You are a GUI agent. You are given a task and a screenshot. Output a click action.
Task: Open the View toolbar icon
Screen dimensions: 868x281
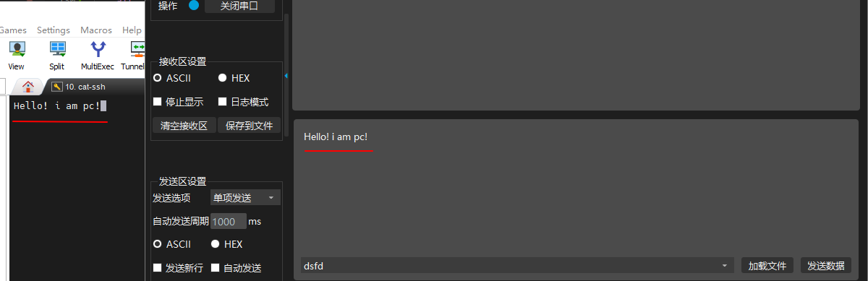tap(16, 56)
